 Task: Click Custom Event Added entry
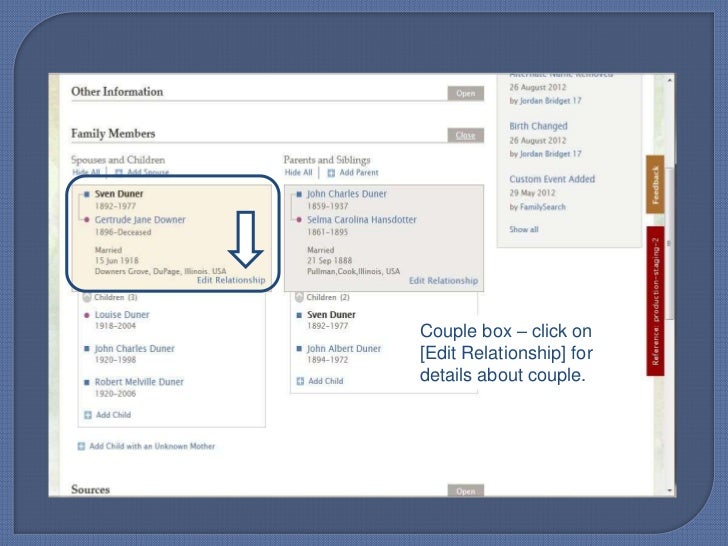tap(552, 179)
